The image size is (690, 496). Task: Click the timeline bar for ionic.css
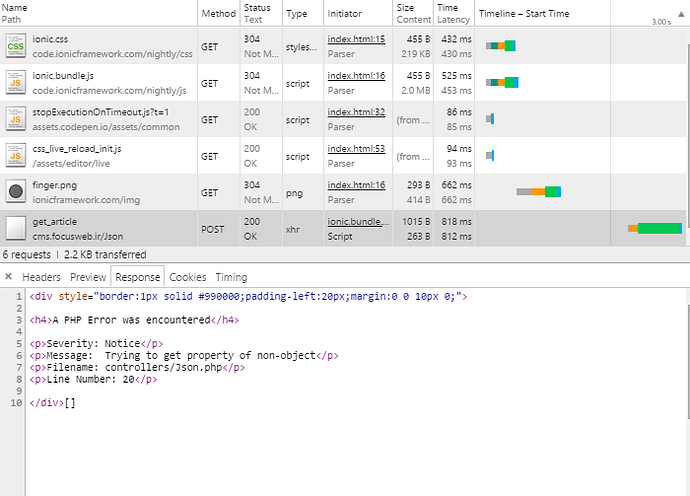pyautogui.click(x=501, y=45)
